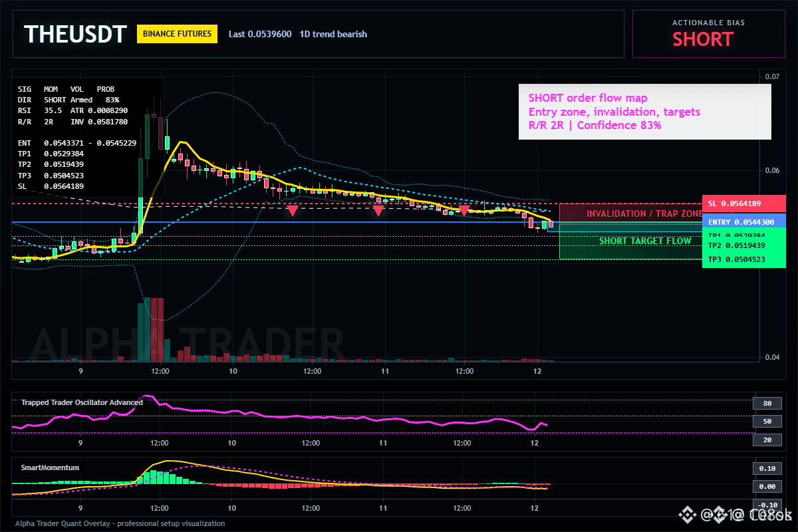Click the oscillator 80 level label
Viewport: 798px width, 532px height.
(767, 403)
